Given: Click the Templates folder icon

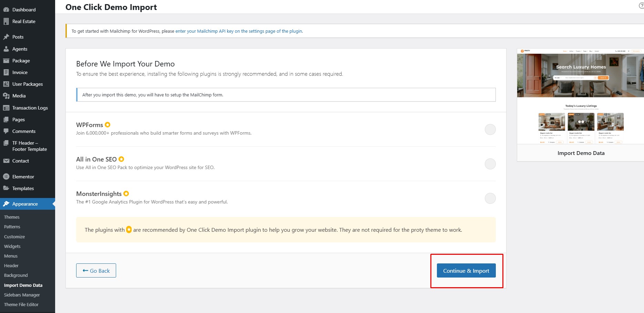Looking at the screenshot, I should pyautogui.click(x=6, y=188).
